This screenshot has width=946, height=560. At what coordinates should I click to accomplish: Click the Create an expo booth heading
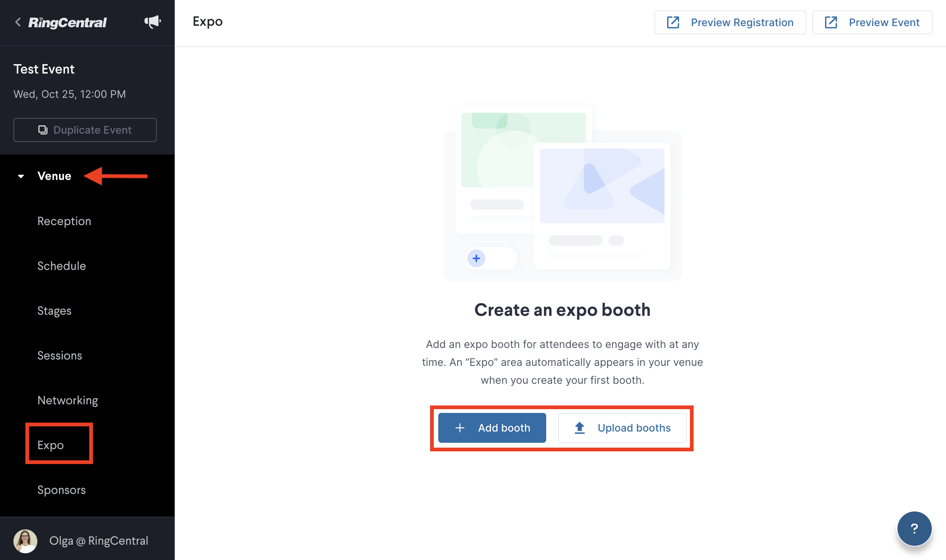point(562,310)
